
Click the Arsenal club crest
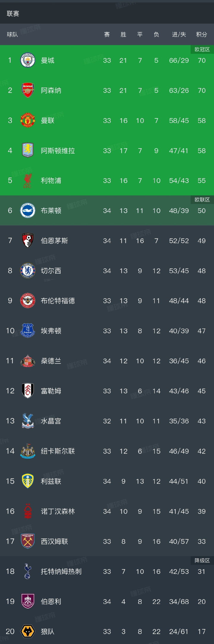28,90
